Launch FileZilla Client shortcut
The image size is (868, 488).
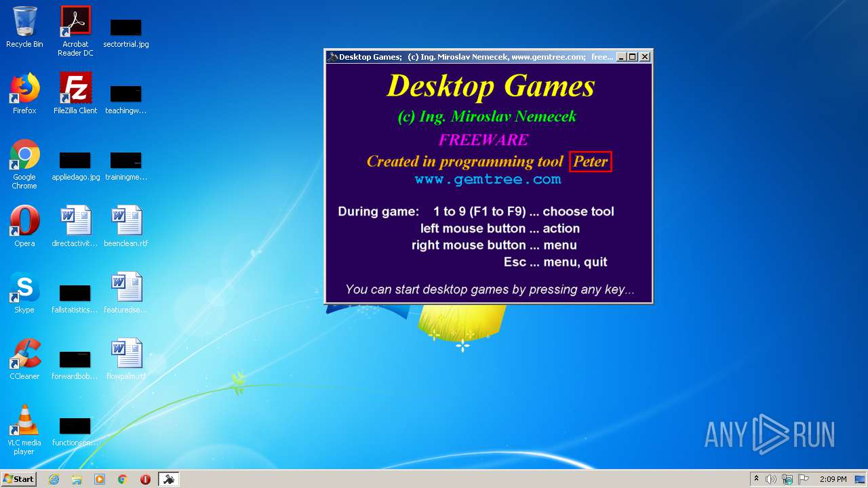(x=75, y=94)
